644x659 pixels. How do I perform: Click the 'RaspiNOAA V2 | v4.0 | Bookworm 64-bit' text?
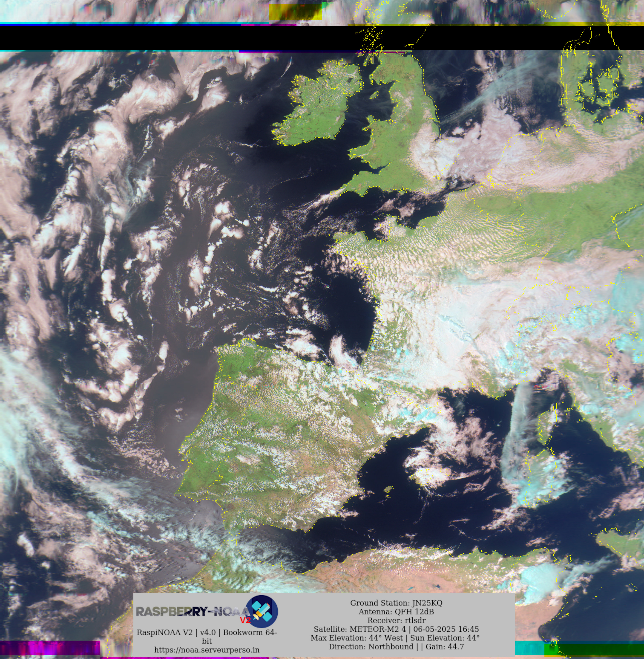[x=207, y=636]
